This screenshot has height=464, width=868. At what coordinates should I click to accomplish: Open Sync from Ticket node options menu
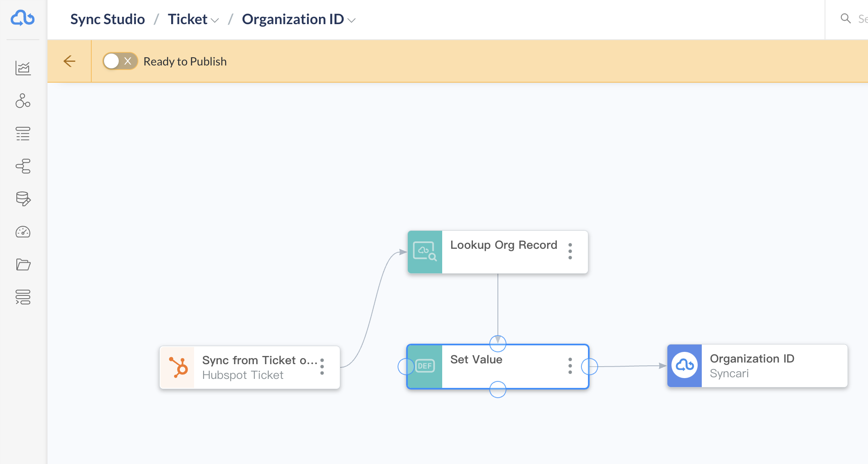click(322, 367)
